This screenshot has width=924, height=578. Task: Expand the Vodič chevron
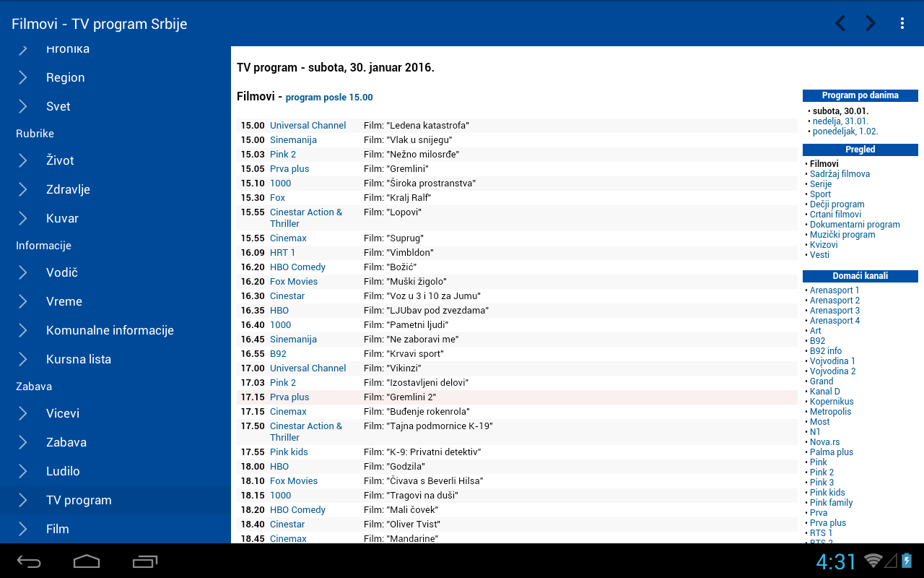pyautogui.click(x=23, y=272)
